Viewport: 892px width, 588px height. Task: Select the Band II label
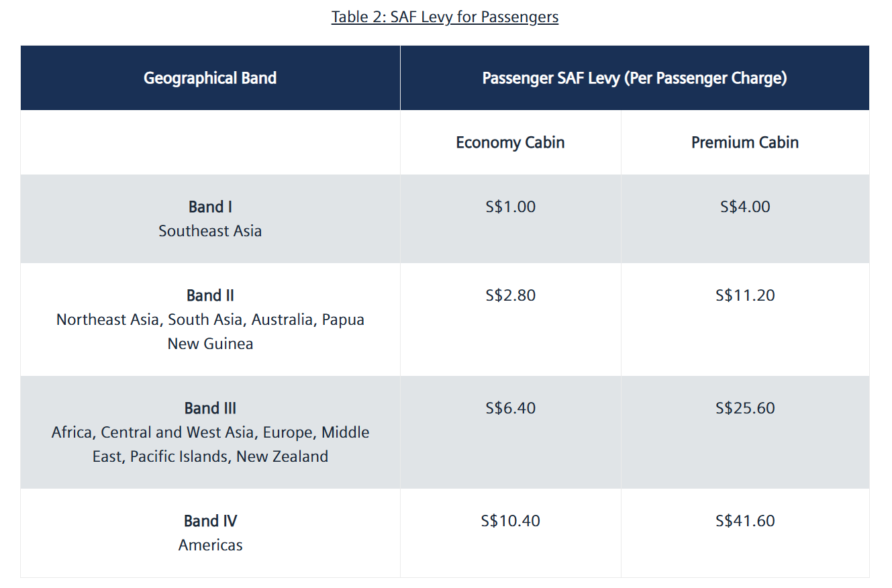coord(210,295)
